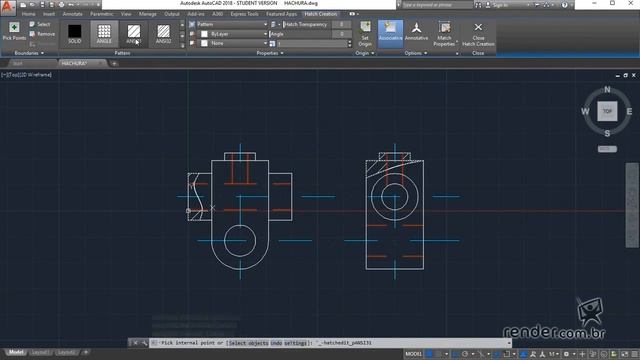Open the AutoCAD application menu button

(x=8, y=8)
